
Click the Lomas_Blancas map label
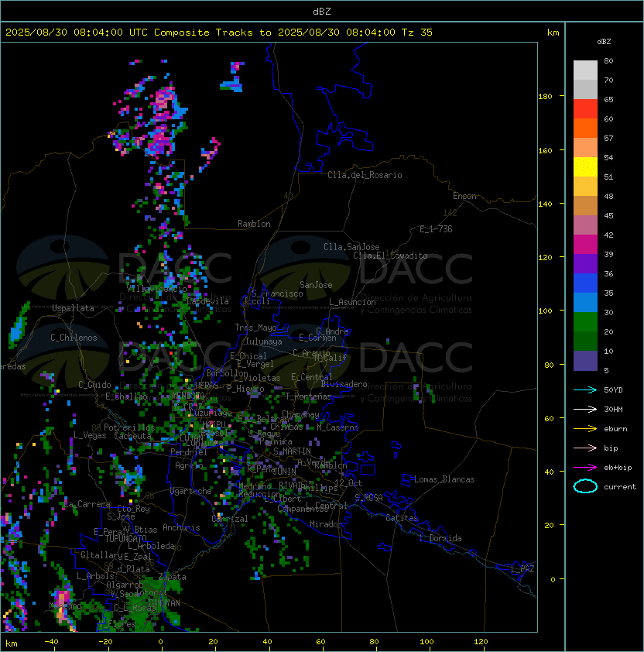coord(444,479)
